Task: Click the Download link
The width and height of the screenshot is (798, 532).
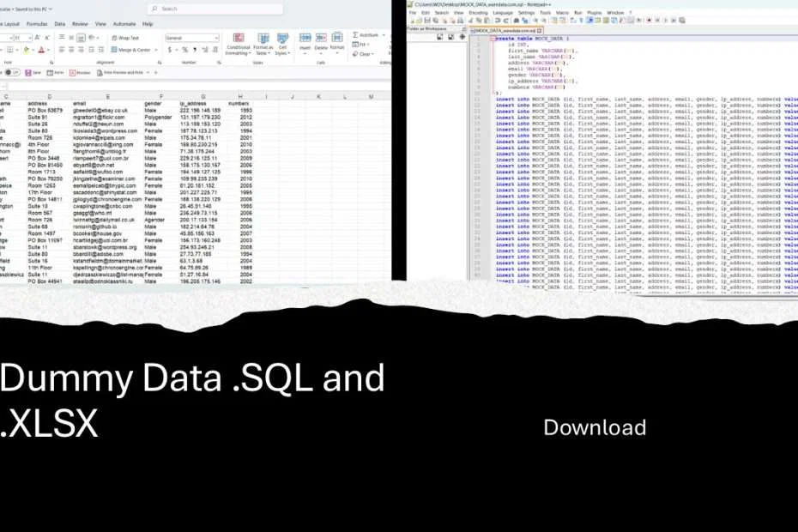Action: click(x=594, y=426)
